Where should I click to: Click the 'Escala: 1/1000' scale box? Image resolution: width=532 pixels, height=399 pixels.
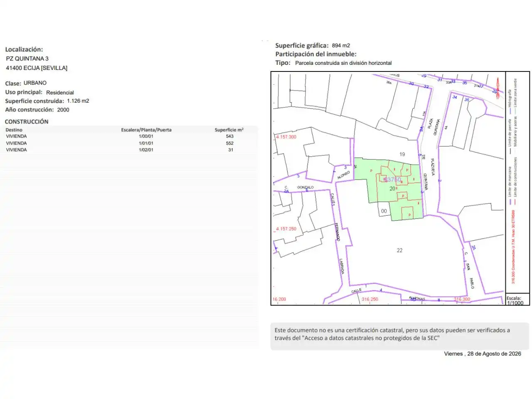(517, 300)
